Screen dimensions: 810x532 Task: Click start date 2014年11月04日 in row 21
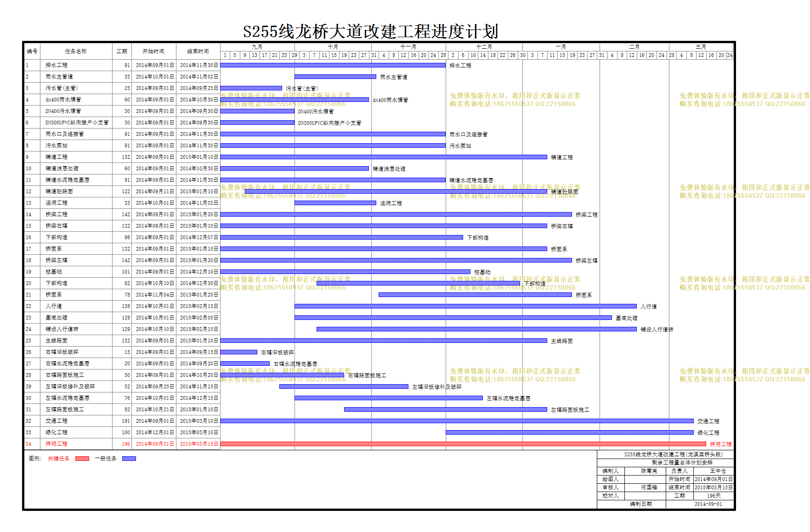[155, 295]
